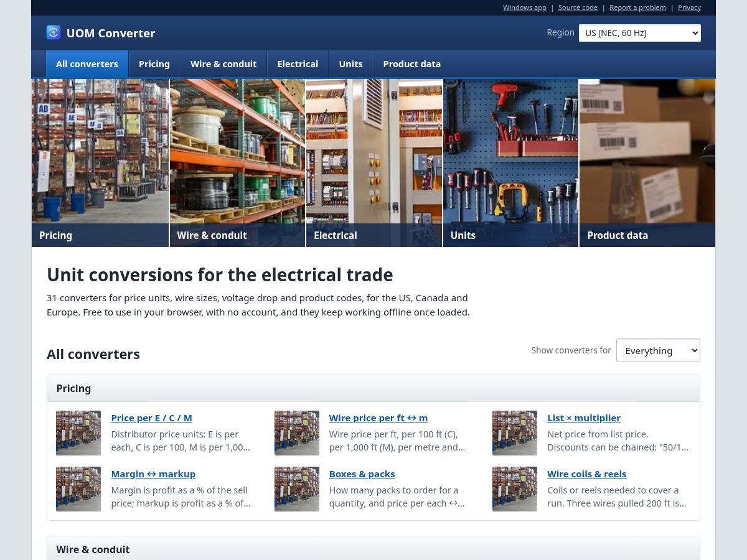Open the Pricing warehouse image tile

(100, 163)
